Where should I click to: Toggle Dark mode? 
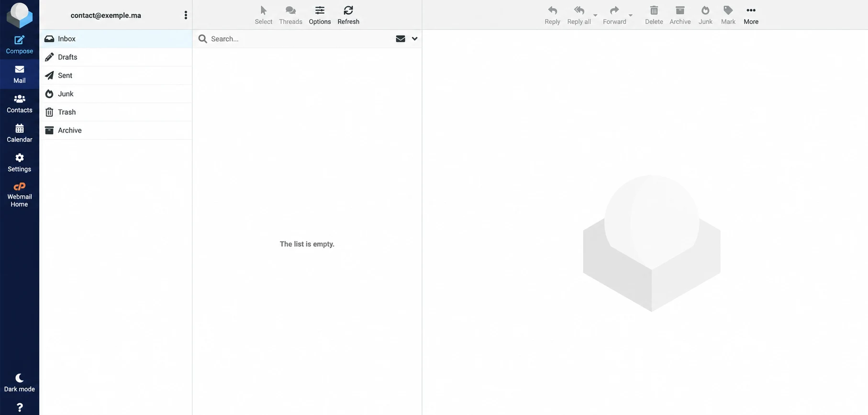coord(20,383)
